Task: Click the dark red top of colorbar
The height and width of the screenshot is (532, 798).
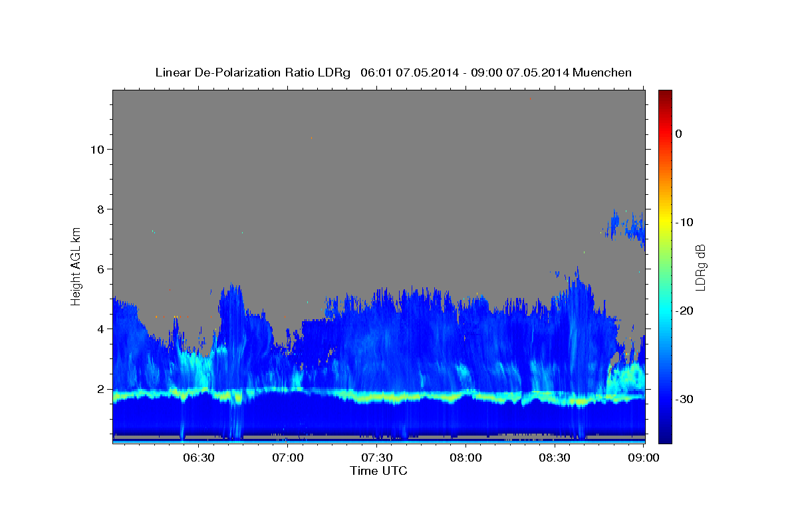Action: (x=665, y=94)
